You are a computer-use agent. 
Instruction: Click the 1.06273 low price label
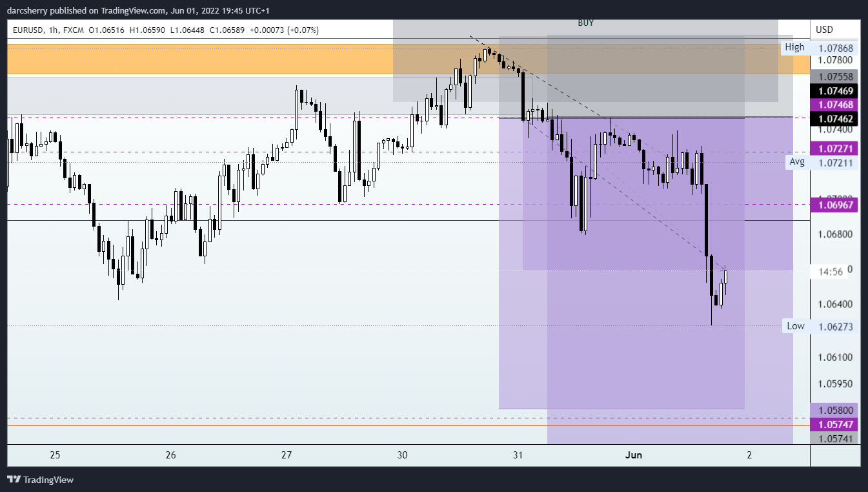click(x=835, y=327)
